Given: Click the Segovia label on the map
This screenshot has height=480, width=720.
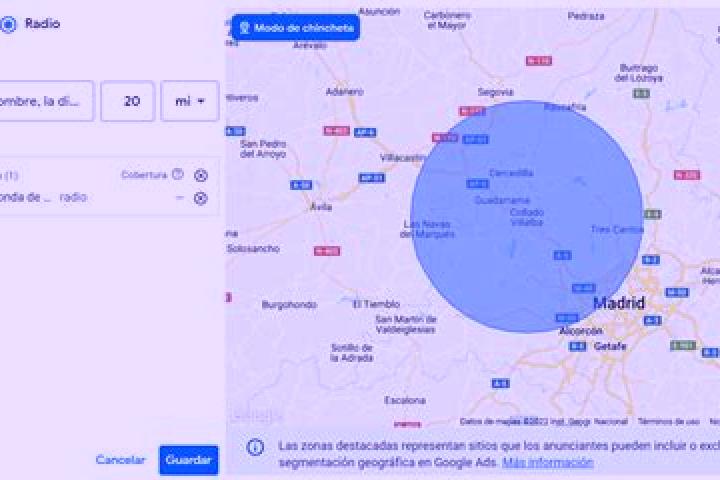Looking at the screenshot, I should click(x=495, y=92).
